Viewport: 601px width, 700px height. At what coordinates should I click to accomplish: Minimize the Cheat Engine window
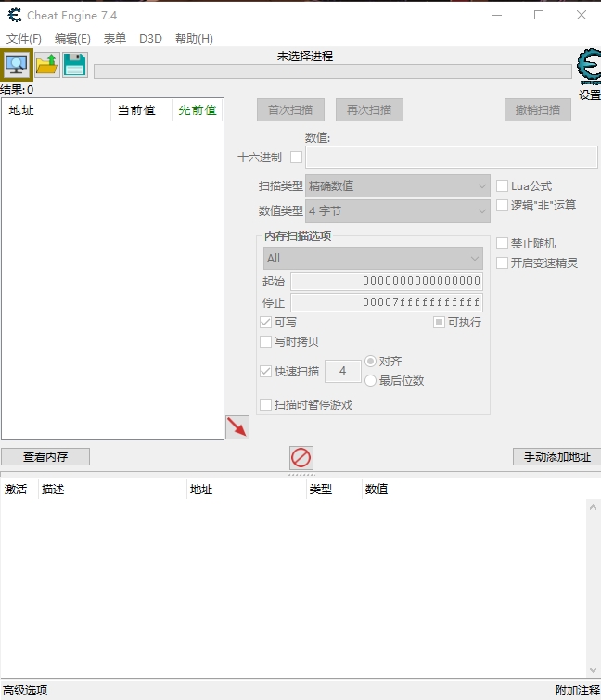pos(497,15)
